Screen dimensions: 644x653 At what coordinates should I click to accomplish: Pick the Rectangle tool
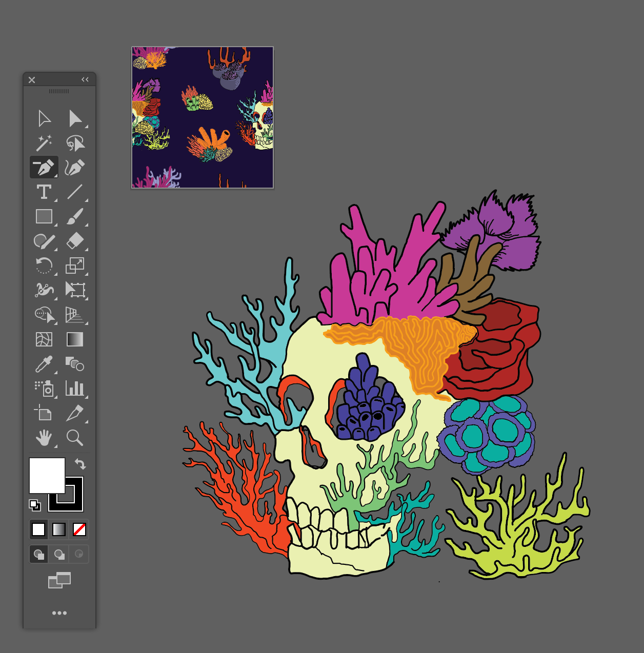point(44,216)
